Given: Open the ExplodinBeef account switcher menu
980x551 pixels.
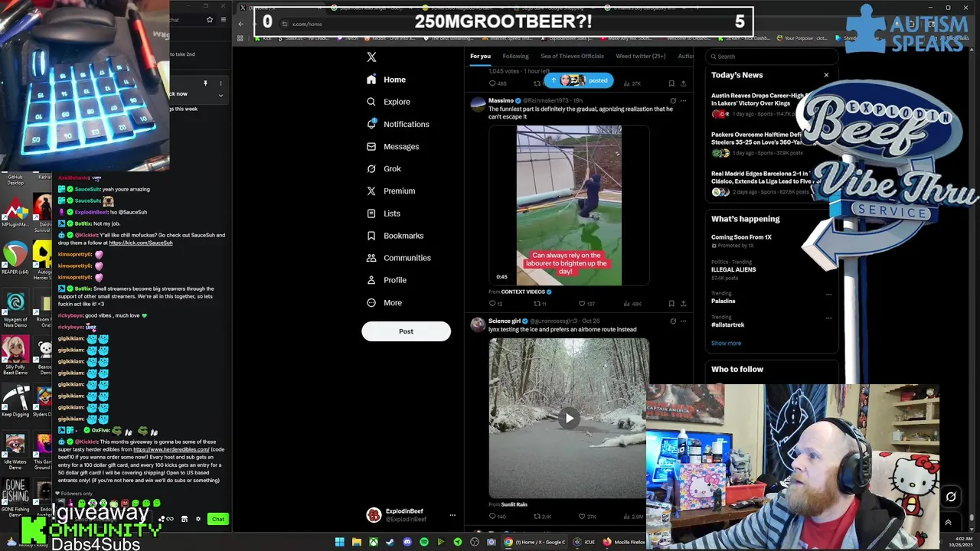Looking at the screenshot, I should [410, 515].
